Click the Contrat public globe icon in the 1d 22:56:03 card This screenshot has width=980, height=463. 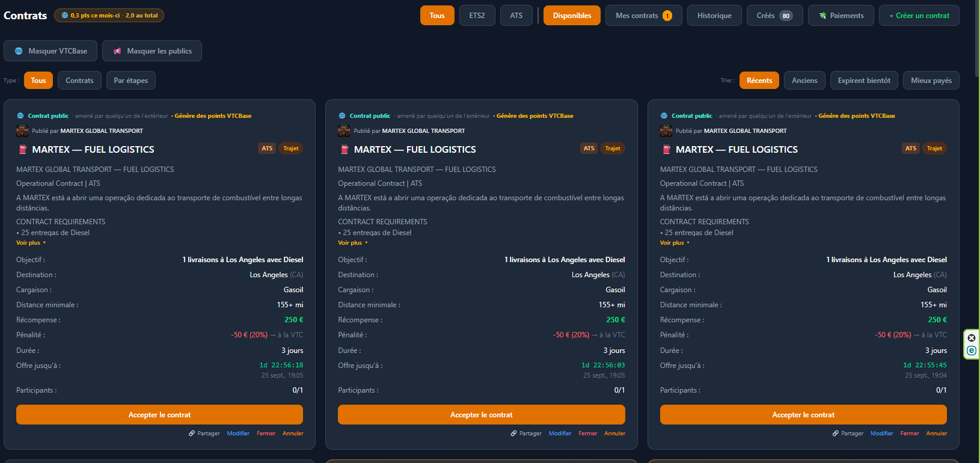(x=342, y=116)
